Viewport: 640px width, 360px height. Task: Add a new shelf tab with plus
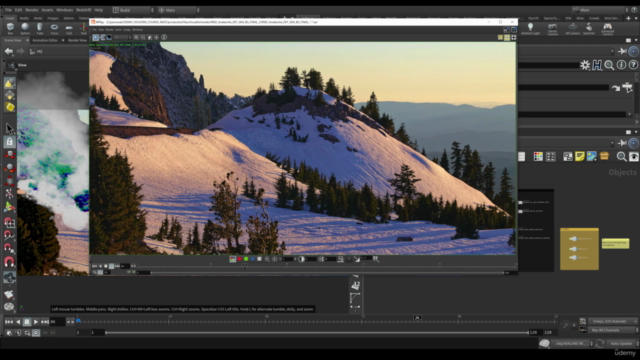(629, 18)
